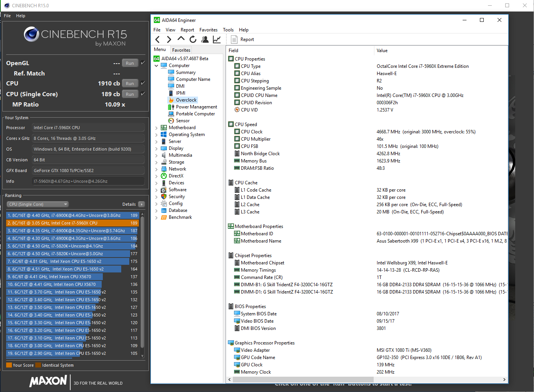Open the AIDA64 Help menu
This screenshot has height=392, width=534.
(x=244, y=30)
